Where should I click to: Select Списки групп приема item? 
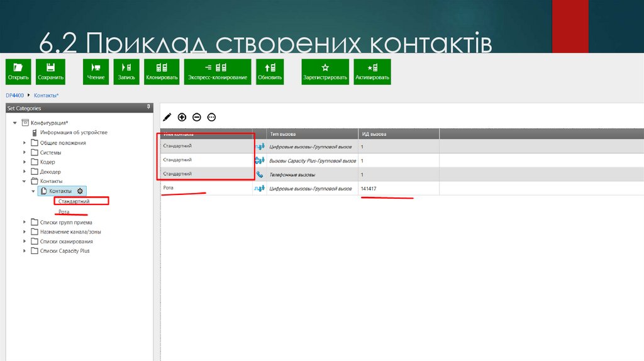66,222
